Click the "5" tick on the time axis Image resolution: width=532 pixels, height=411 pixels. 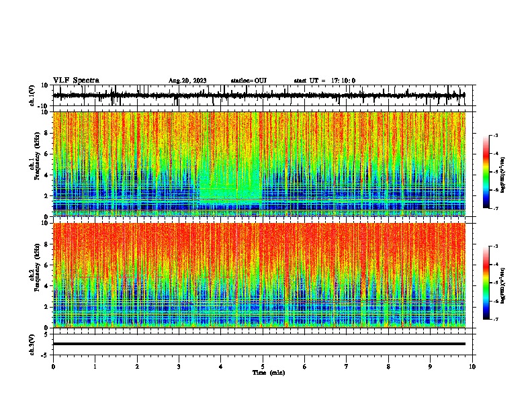click(263, 367)
